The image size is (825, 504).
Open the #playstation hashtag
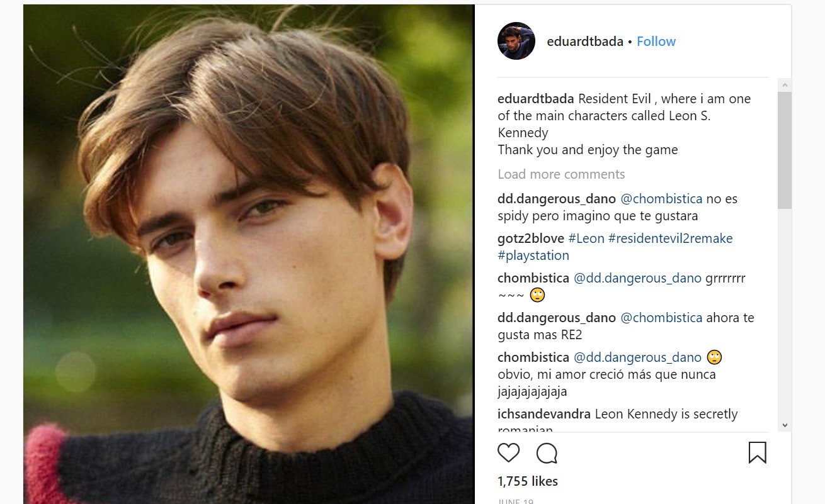pos(533,255)
